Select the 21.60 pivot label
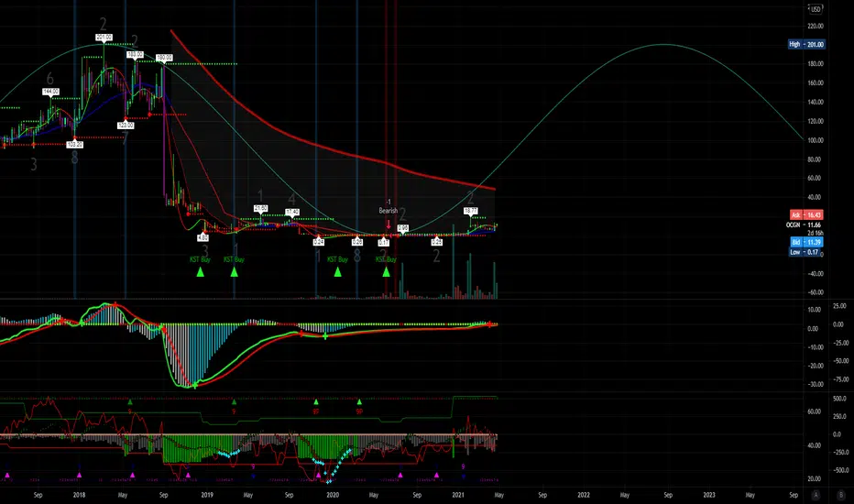This screenshot has height=504, width=854. tap(261, 208)
